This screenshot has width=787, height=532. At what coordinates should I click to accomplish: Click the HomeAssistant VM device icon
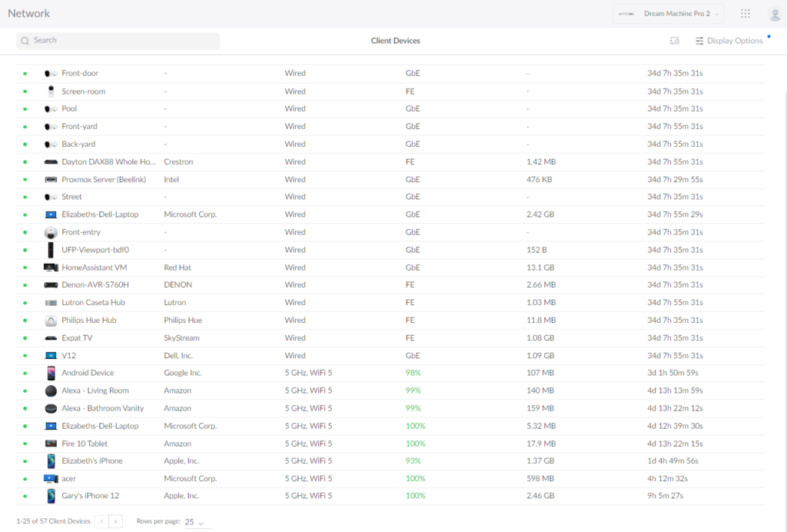[x=51, y=268]
